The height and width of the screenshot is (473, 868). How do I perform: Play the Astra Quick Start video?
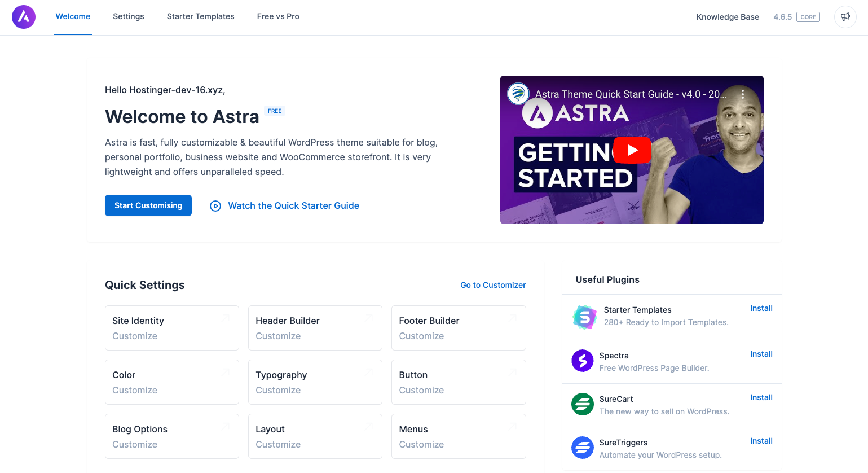click(632, 150)
